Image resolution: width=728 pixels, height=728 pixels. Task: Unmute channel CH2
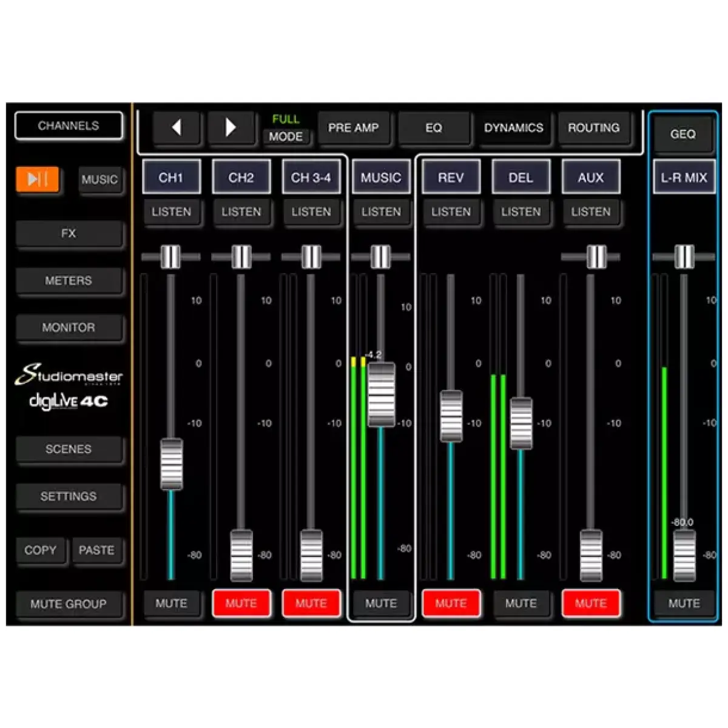click(241, 603)
